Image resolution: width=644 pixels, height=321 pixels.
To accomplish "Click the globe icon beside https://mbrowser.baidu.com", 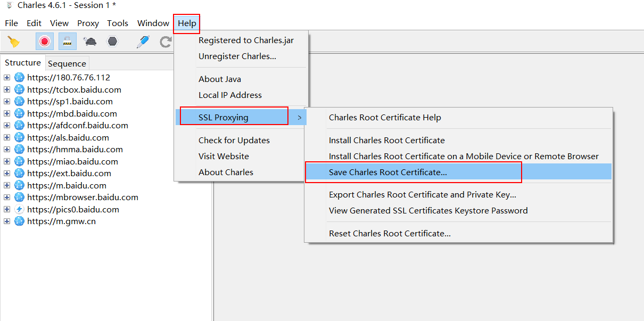I will click(20, 197).
